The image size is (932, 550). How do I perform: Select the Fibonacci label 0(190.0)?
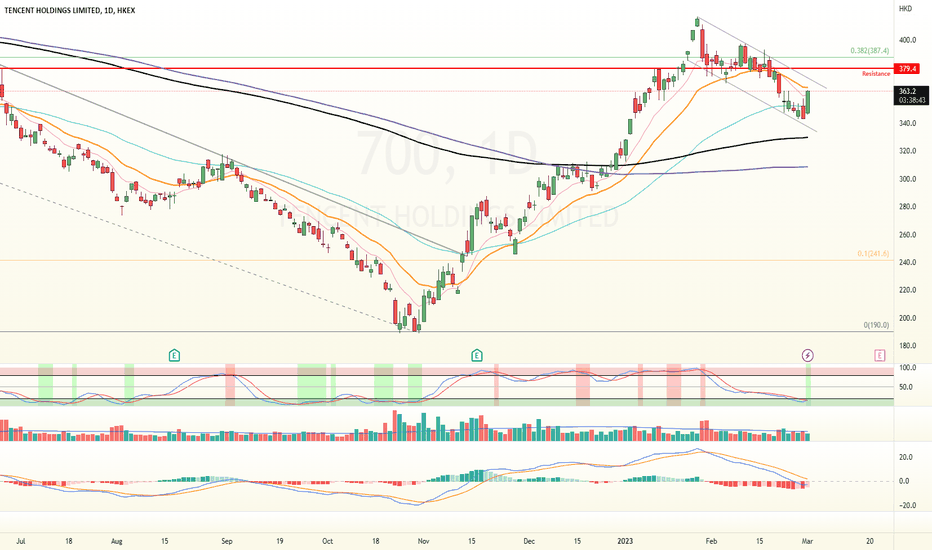coord(876,325)
